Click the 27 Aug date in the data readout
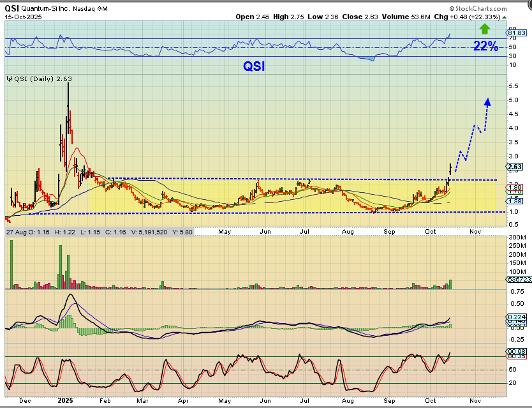This screenshot has width=532, height=408. pyautogui.click(x=15, y=232)
